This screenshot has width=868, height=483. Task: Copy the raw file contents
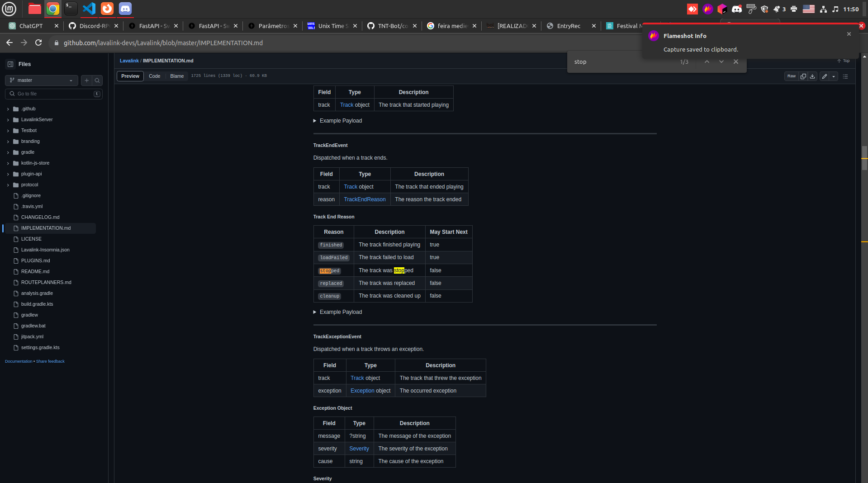[x=803, y=76]
